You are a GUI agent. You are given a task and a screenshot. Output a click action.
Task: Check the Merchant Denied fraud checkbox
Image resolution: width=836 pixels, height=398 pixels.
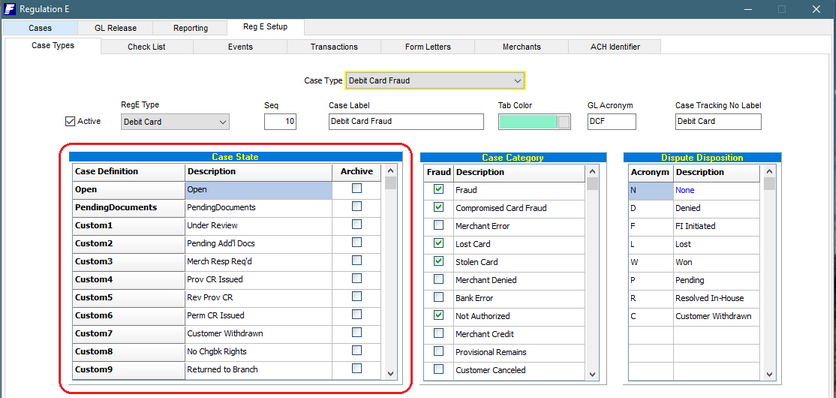[x=438, y=279]
